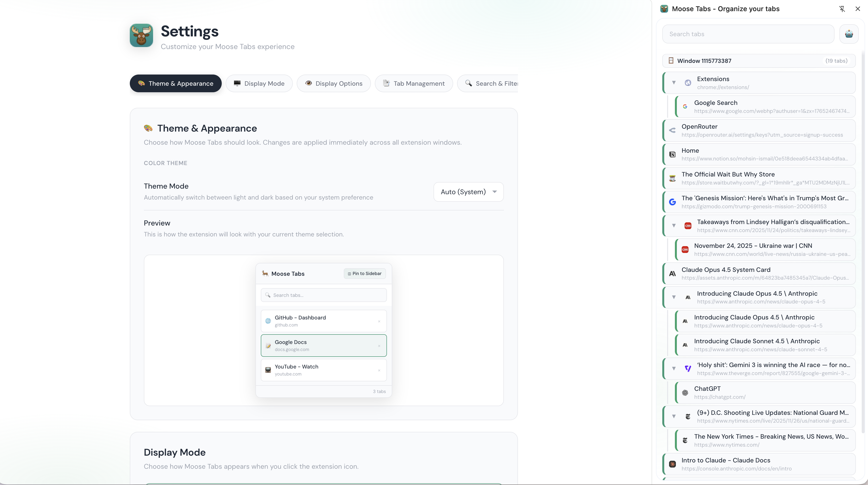Screen dimensions: 868x485
Task: Click the Claude Opus 4.5 System Card favicon
Action: (x=672, y=274)
